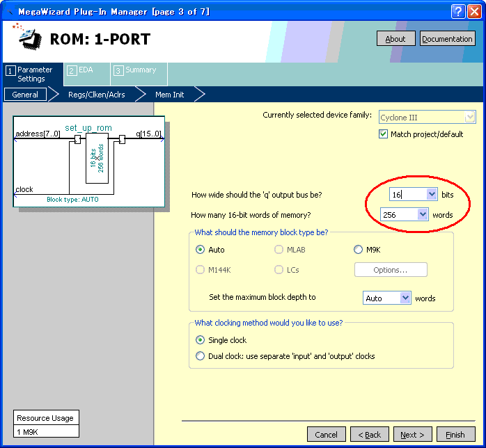The width and height of the screenshot is (486, 448).
Task: Select the Single clock option
Action: coord(200,340)
